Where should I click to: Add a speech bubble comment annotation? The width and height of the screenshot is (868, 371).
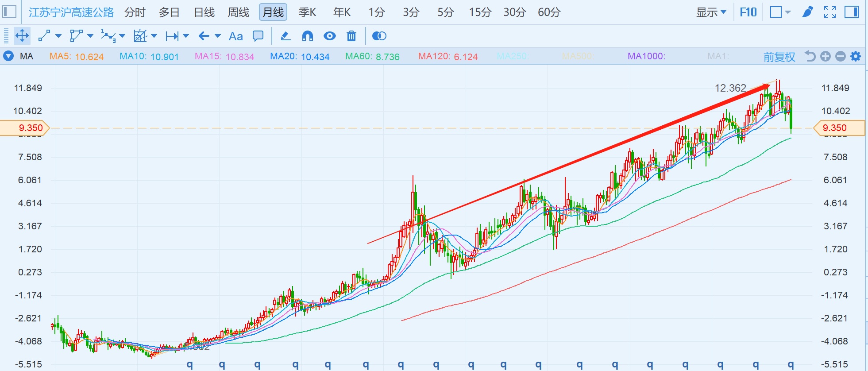click(x=258, y=36)
